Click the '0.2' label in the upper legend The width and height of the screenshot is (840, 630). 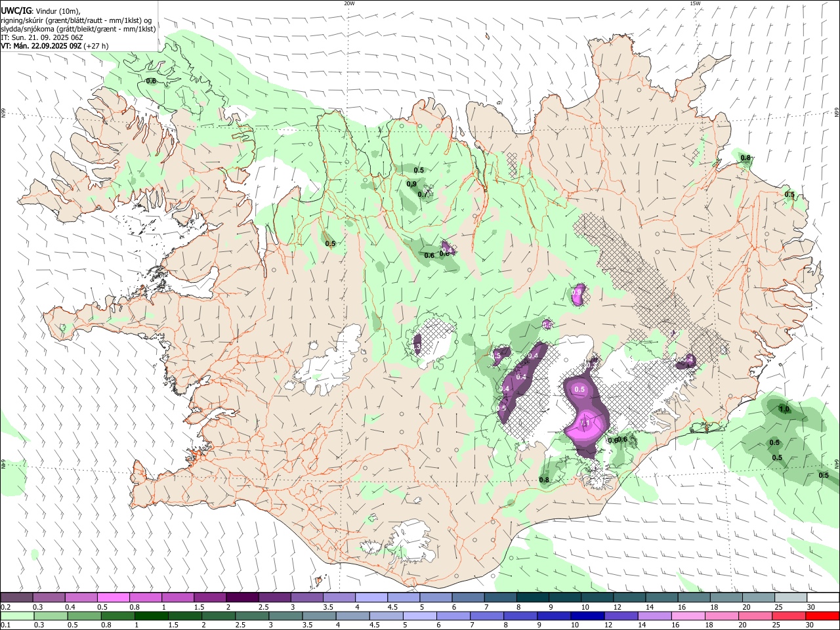point(5,607)
